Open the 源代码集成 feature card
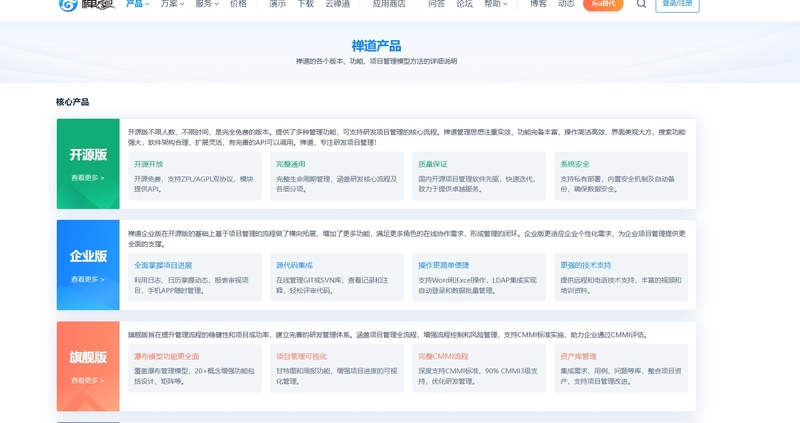800x423 pixels. pyautogui.click(x=337, y=278)
